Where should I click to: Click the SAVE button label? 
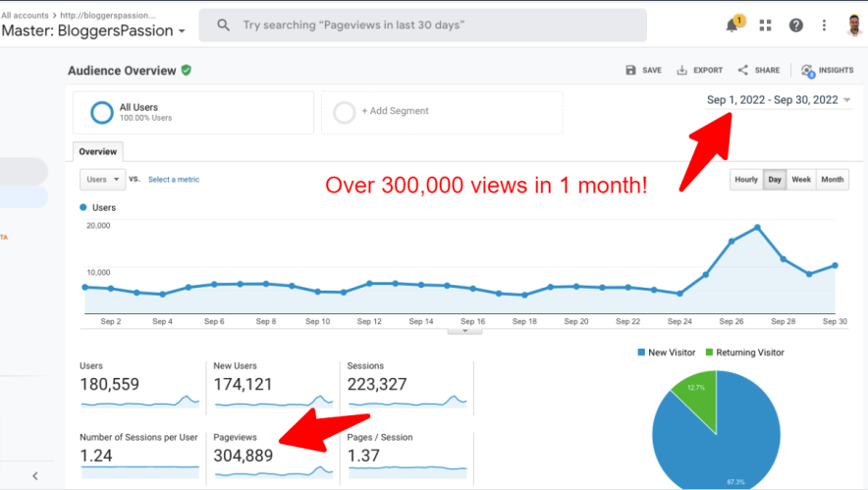652,71
